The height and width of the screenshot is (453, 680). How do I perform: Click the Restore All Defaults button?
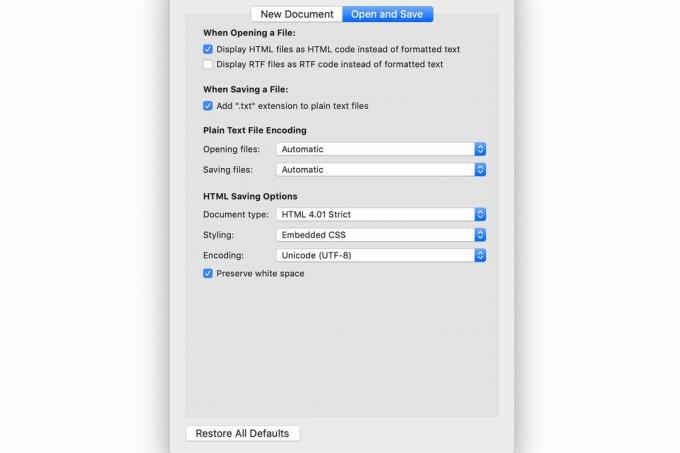coord(242,433)
